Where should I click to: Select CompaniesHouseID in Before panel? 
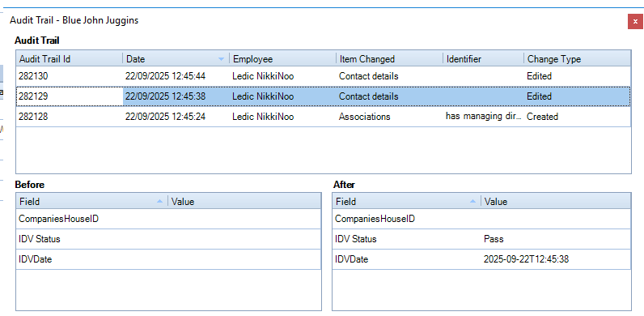point(169,219)
